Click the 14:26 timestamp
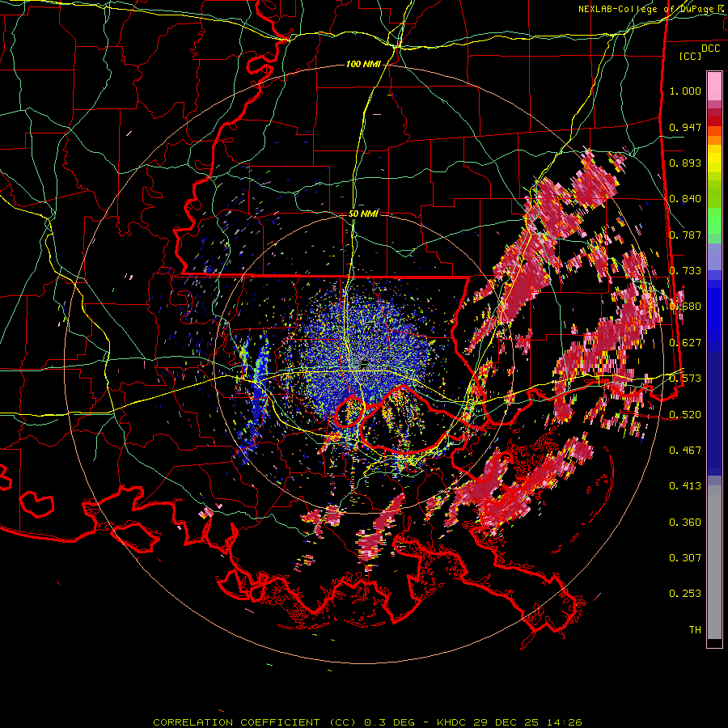The height and width of the screenshot is (728, 728). pos(563,722)
